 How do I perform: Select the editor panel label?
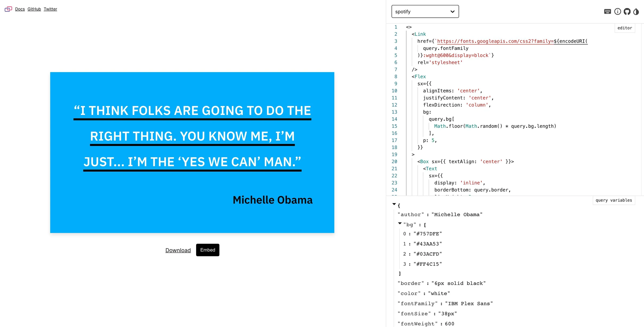pos(625,28)
